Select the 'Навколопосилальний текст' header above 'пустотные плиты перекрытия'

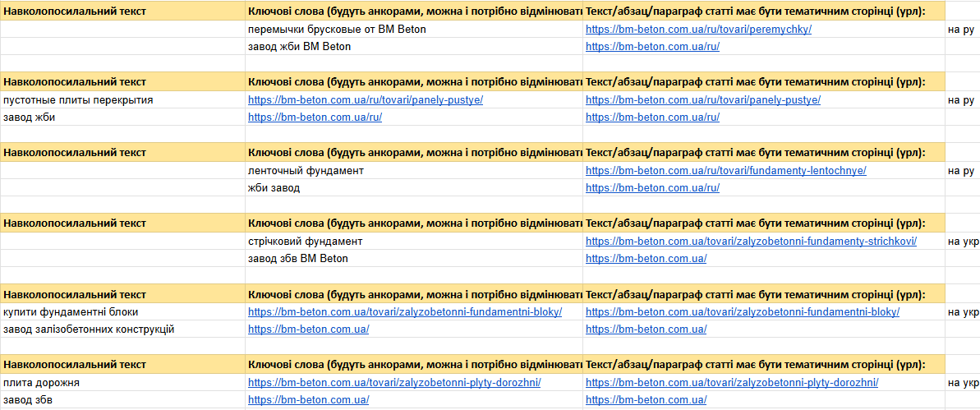pos(122,81)
